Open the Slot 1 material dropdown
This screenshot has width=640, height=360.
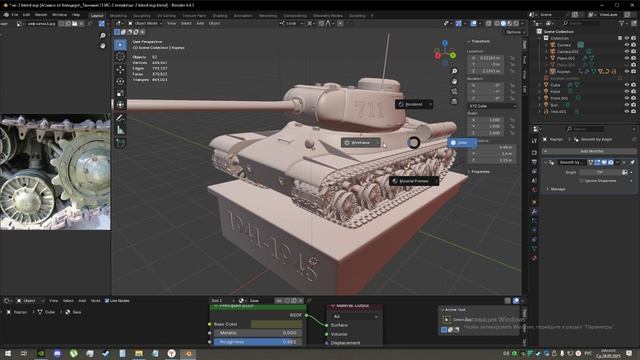(x=222, y=301)
